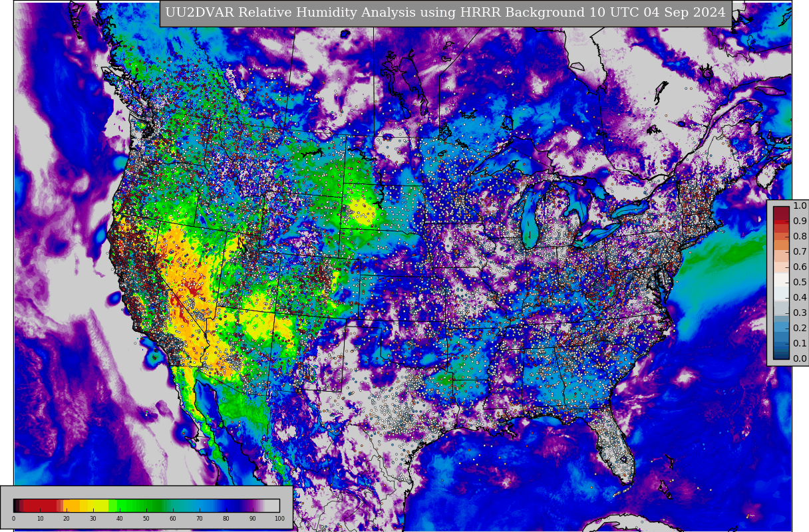Click the 0 tick label on humidity colorbar
Screen dimensions: 809x532
[x=13, y=519]
